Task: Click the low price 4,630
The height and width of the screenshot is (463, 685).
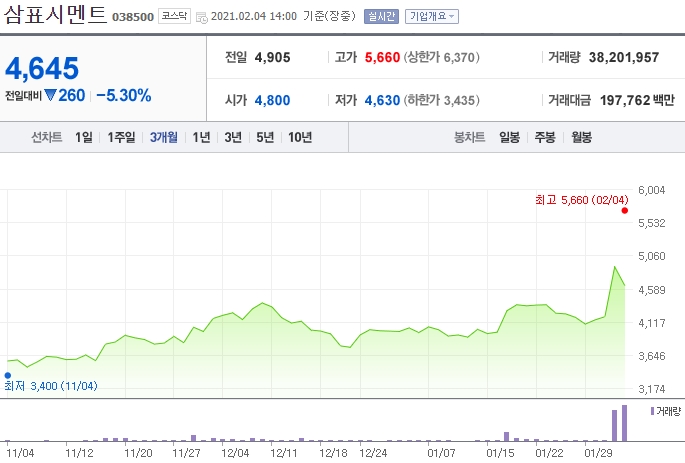Action: [382, 100]
